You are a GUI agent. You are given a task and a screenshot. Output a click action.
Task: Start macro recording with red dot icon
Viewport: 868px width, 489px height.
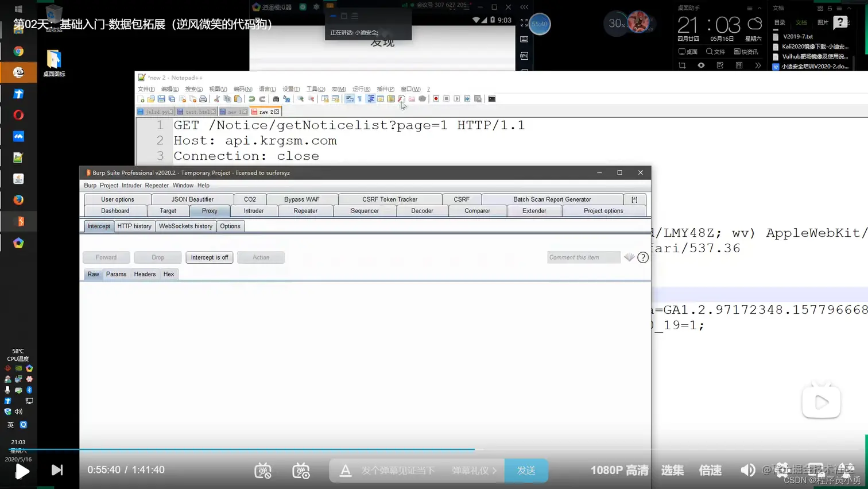[436, 99]
